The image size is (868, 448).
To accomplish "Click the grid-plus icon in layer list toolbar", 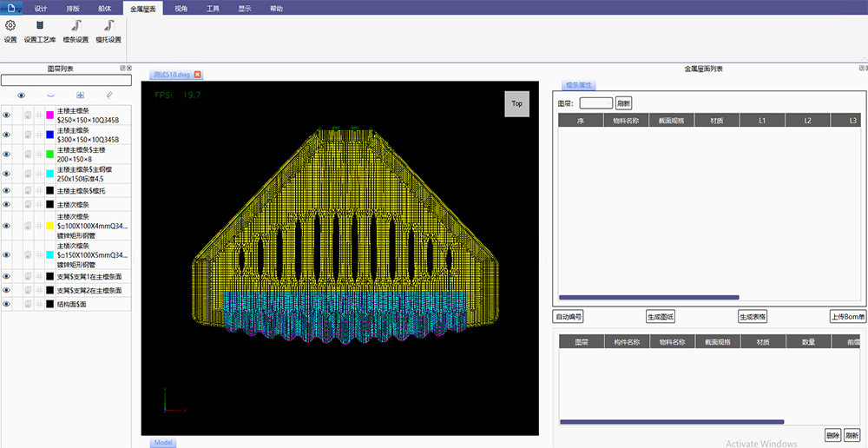I will tap(80, 96).
